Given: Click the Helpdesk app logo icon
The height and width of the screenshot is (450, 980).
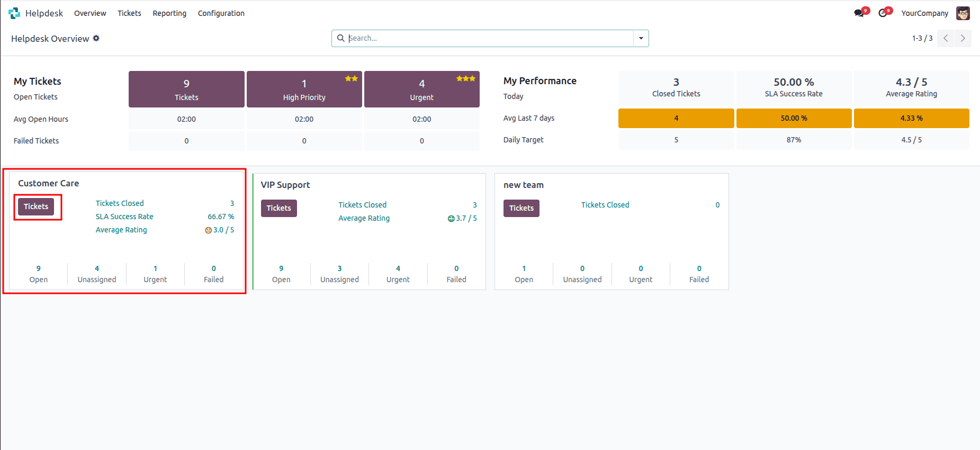Looking at the screenshot, I should coord(14,13).
